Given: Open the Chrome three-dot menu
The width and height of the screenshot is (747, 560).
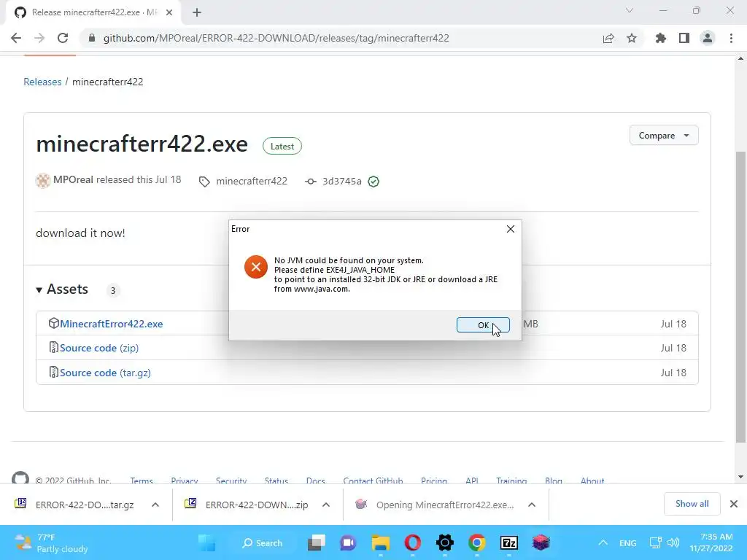Looking at the screenshot, I should [731, 38].
